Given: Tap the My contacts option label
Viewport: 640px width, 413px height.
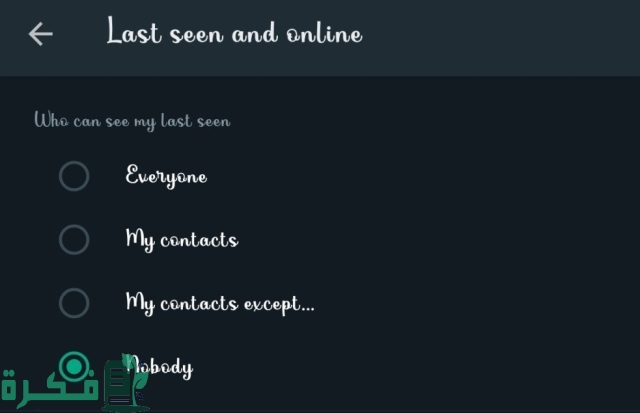Looking at the screenshot, I should coord(182,240).
